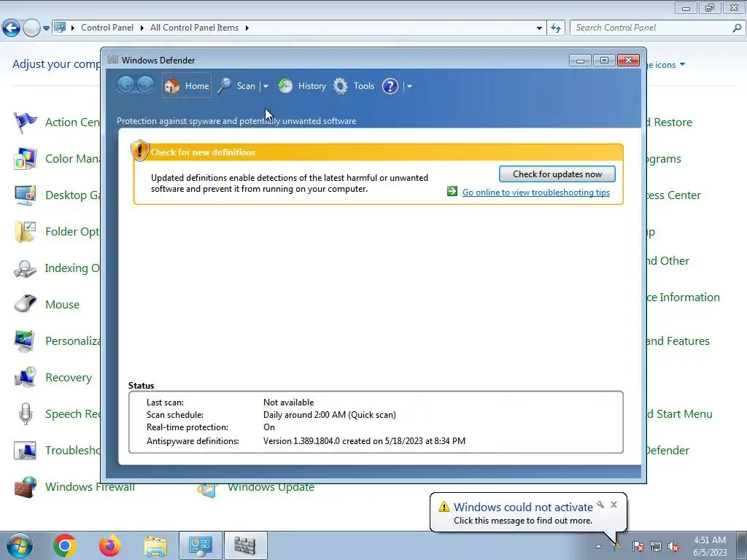Open the address bar history dropdown

coord(539,28)
